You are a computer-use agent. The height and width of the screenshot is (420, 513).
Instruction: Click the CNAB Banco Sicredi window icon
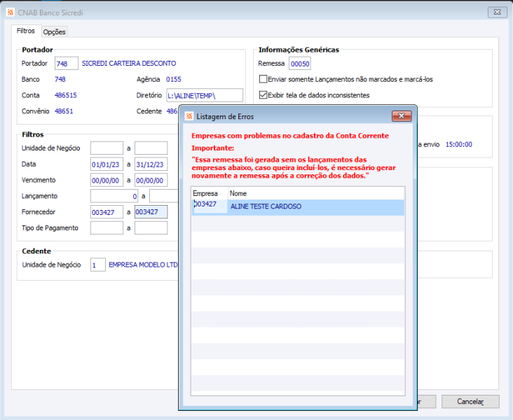pyautogui.click(x=9, y=12)
